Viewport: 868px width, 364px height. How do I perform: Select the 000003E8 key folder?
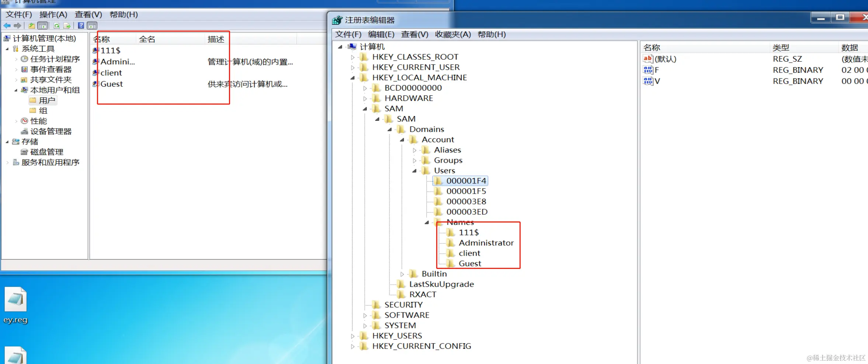(461, 202)
